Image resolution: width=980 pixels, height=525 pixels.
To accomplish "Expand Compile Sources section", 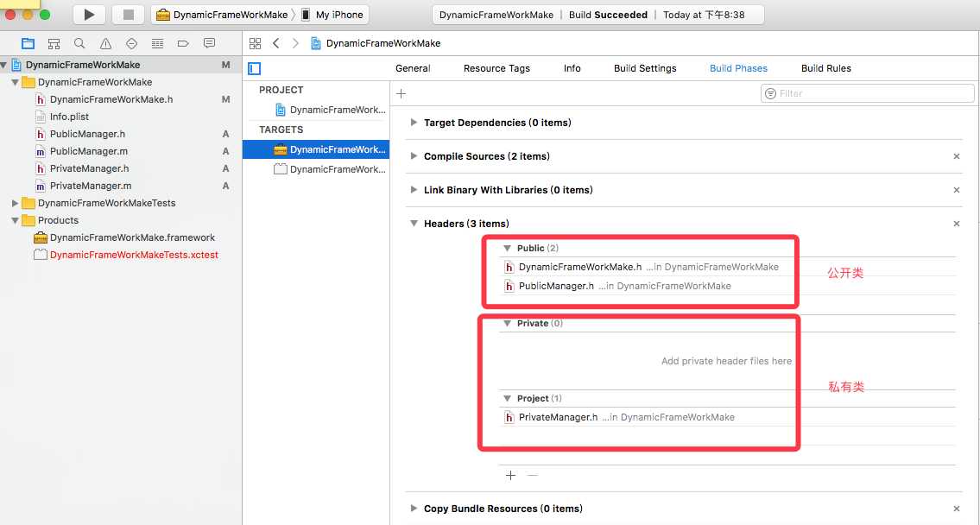I will 414,156.
